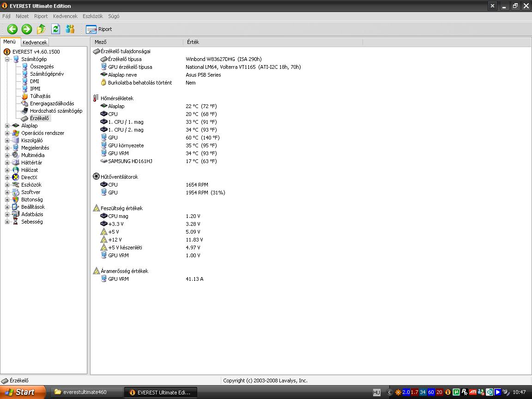Click the Energiagazdálkodás icon
The width and height of the screenshot is (532, 399).
click(25, 103)
